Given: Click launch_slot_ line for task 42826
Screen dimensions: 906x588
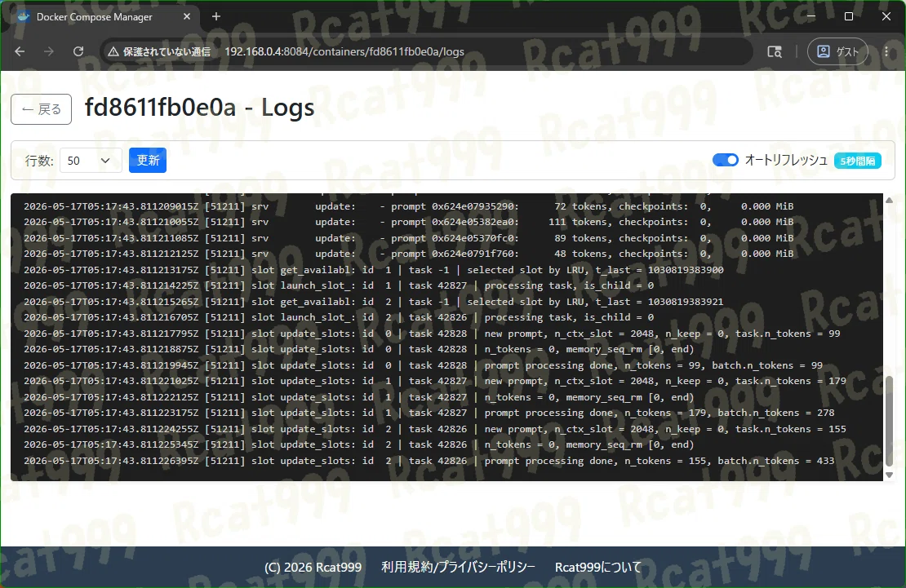Looking at the screenshot, I should click(339, 317).
